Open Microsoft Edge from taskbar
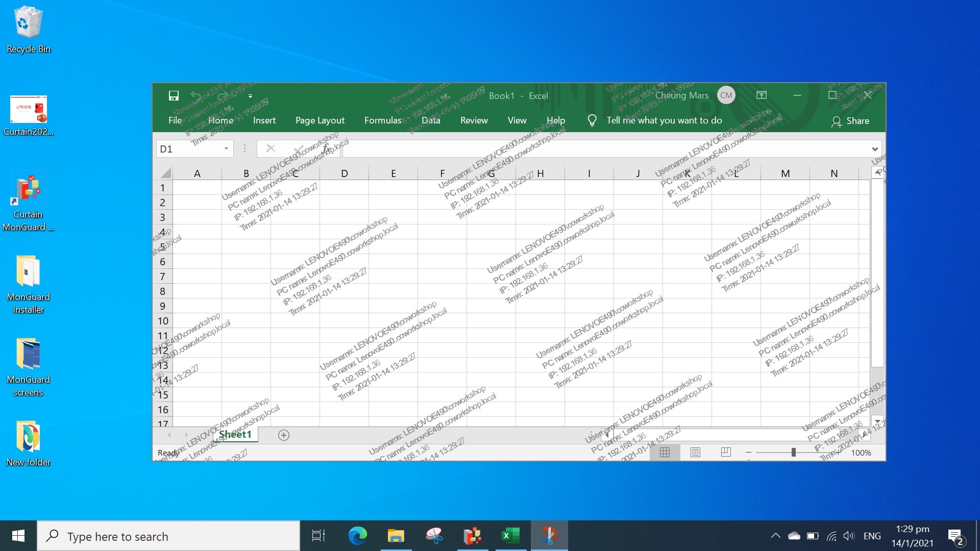 pos(357,536)
